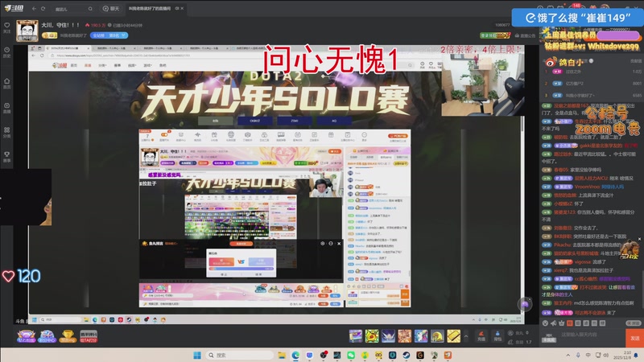The image size is (644, 362).
Task: Open WeChat from the taskbar
Action: point(351,355)
